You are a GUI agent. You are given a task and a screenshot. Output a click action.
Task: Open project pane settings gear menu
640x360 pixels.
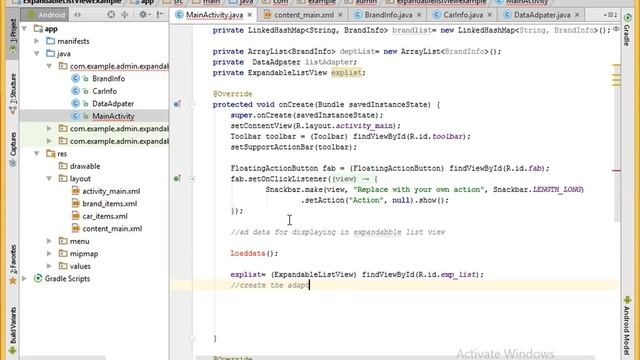143,15
